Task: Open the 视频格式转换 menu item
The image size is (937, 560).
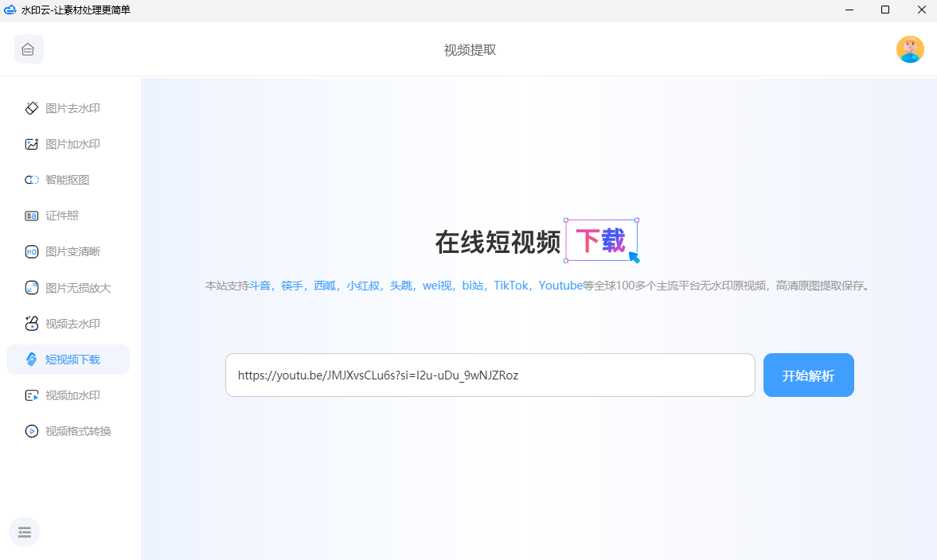Action: 78,431
